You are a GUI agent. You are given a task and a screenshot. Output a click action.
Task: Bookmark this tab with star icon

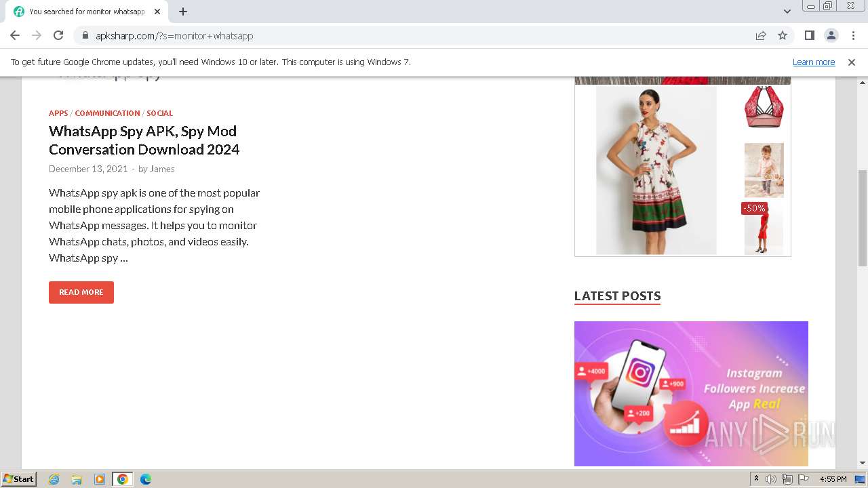click(783, 36)
